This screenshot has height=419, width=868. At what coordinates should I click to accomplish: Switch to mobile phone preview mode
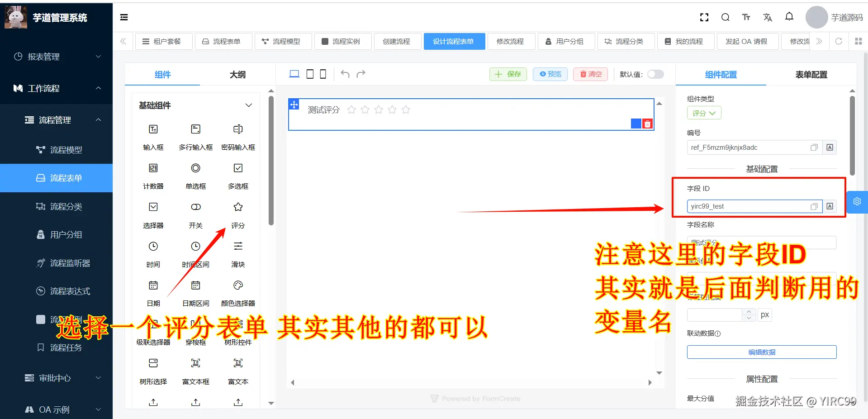tap(323, 74)
